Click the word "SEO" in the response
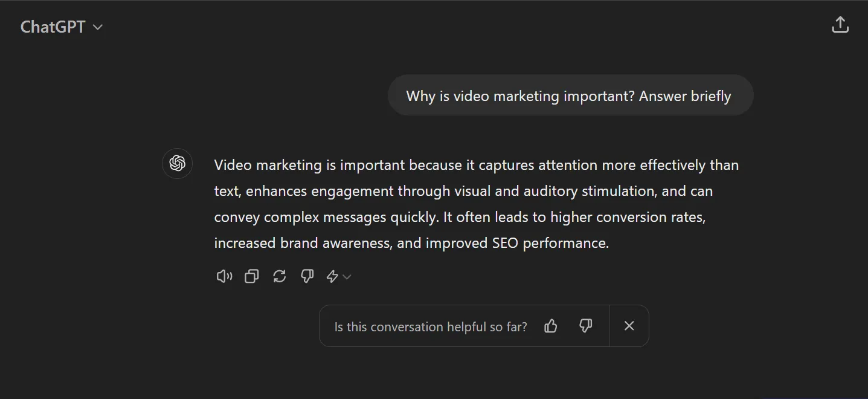Viewport: 868px width, 399px height. pyautogui.click(x=505, y=243)
